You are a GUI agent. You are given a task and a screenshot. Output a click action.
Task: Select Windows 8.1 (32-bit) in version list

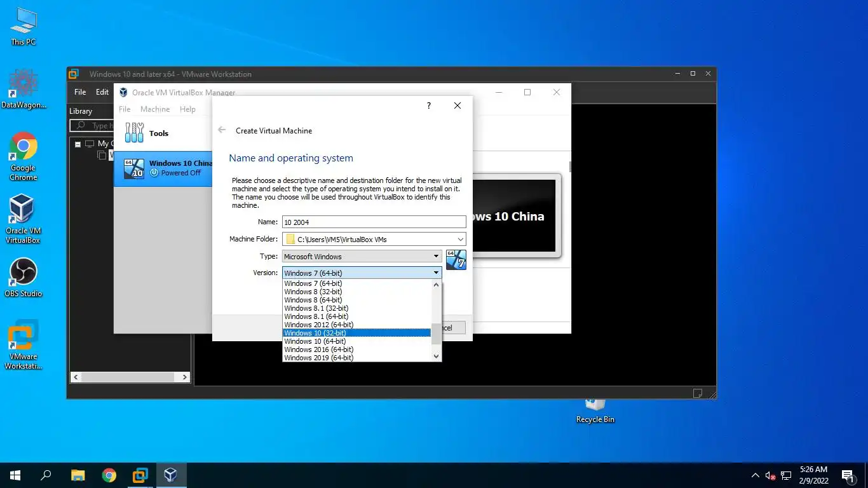pos(356,308)
